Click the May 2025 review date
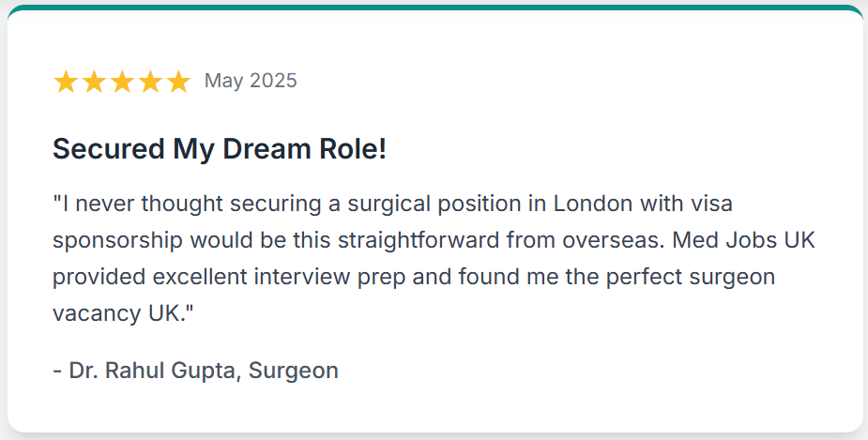Screen dimensions: 868x440 tap(251, 81)
